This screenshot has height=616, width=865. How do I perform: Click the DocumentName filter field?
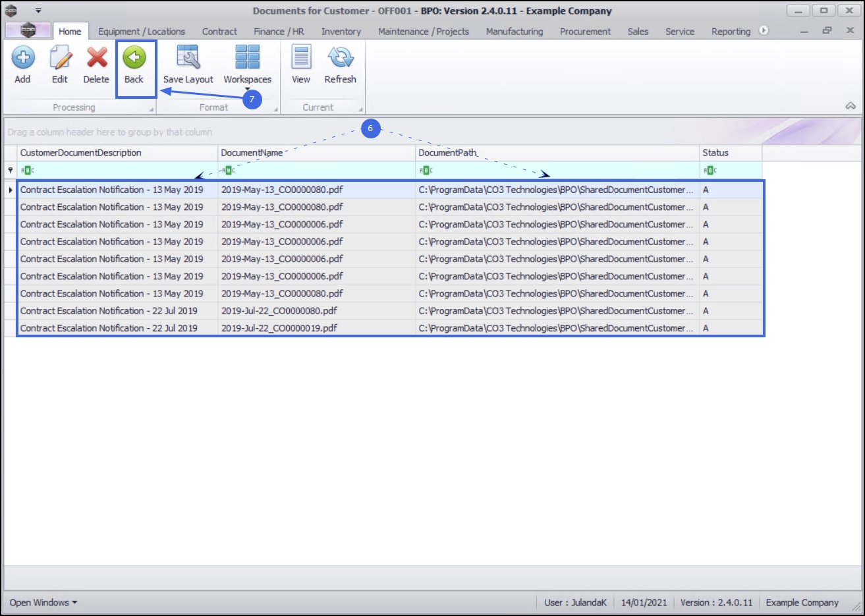click(316, 171)
